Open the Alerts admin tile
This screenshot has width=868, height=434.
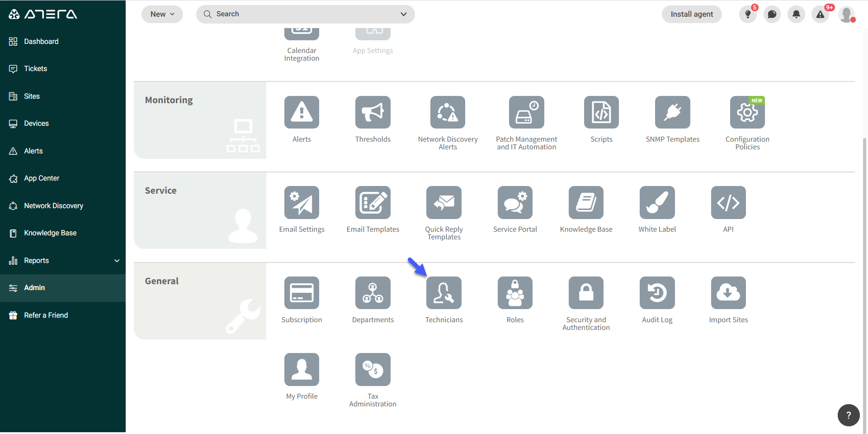point(302,112)
